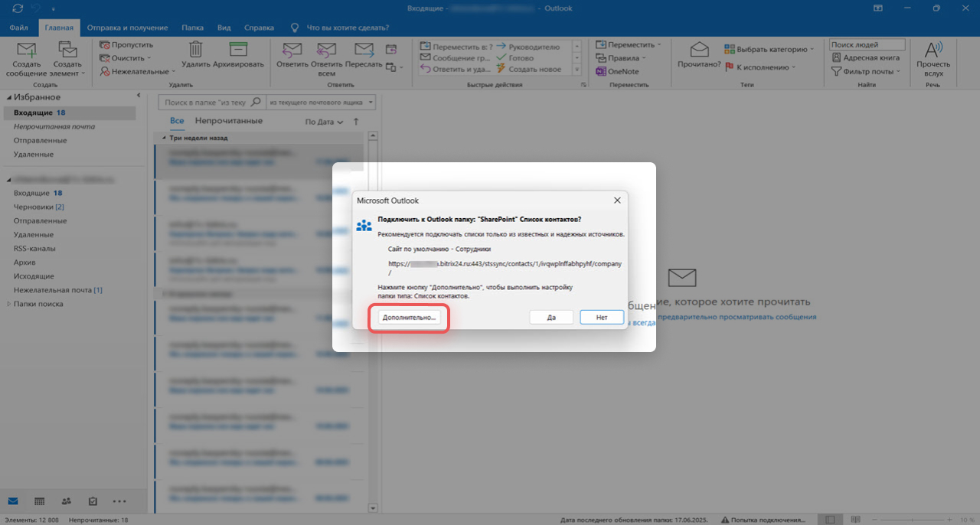The image size is (980, 525).
Task: Click the Send/Receive all folders quick-access icon
Action: tap(18, 8)
